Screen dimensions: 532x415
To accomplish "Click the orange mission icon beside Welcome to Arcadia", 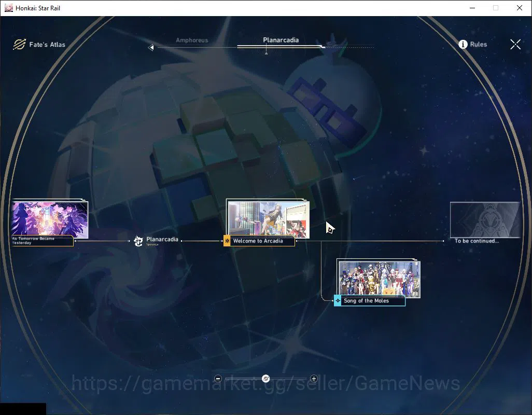I will (227, 241).
